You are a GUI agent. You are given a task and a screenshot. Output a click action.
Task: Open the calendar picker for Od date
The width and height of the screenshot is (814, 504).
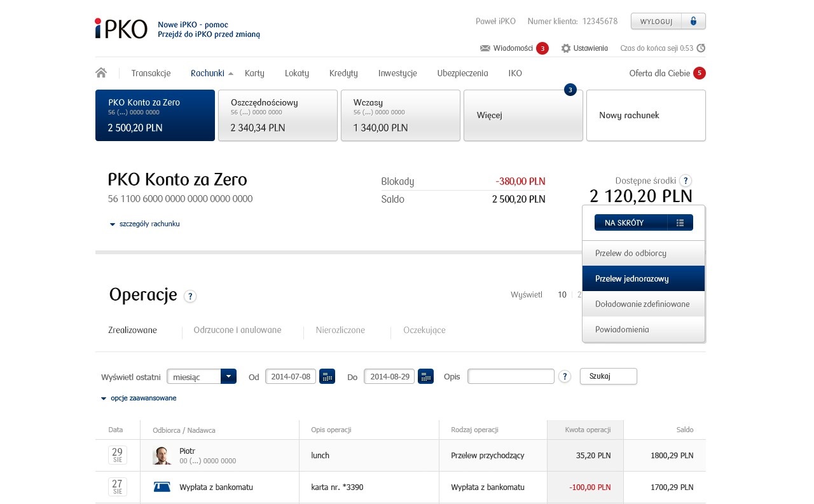(327, 376)
